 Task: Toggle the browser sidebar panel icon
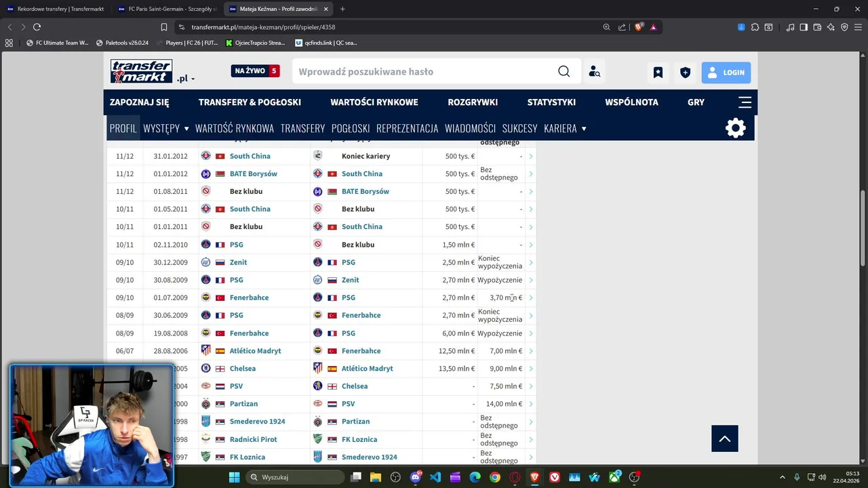pos(804,27)
